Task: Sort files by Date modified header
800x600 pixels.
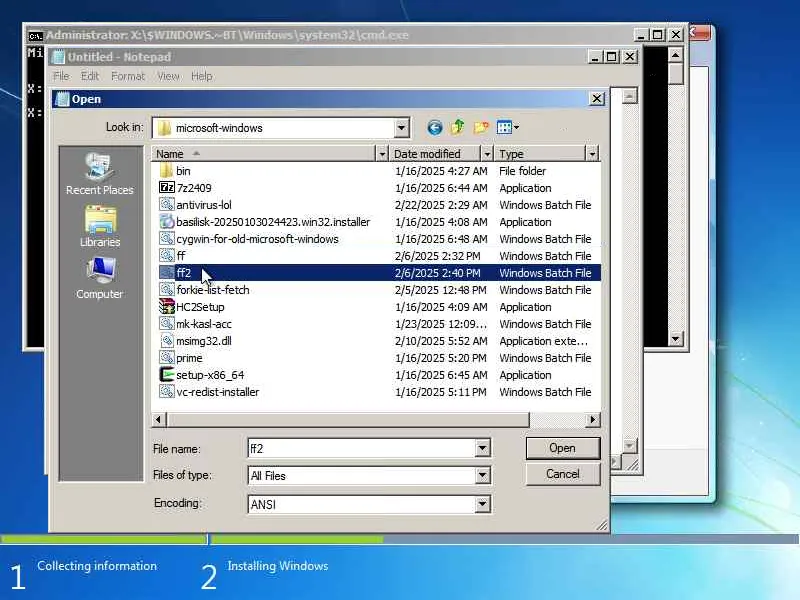Action: (435, 153)
